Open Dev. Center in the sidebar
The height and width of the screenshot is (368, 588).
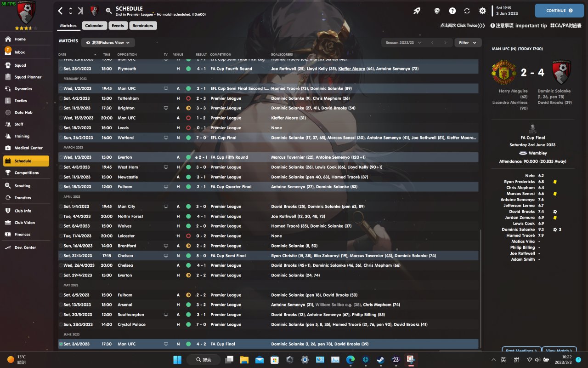click(x=26, y=247)
